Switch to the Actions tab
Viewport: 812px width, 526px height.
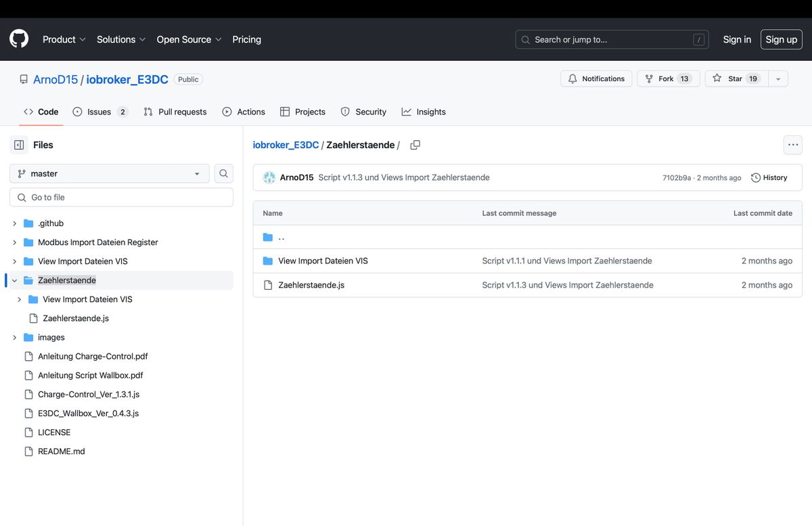[244, 112]
